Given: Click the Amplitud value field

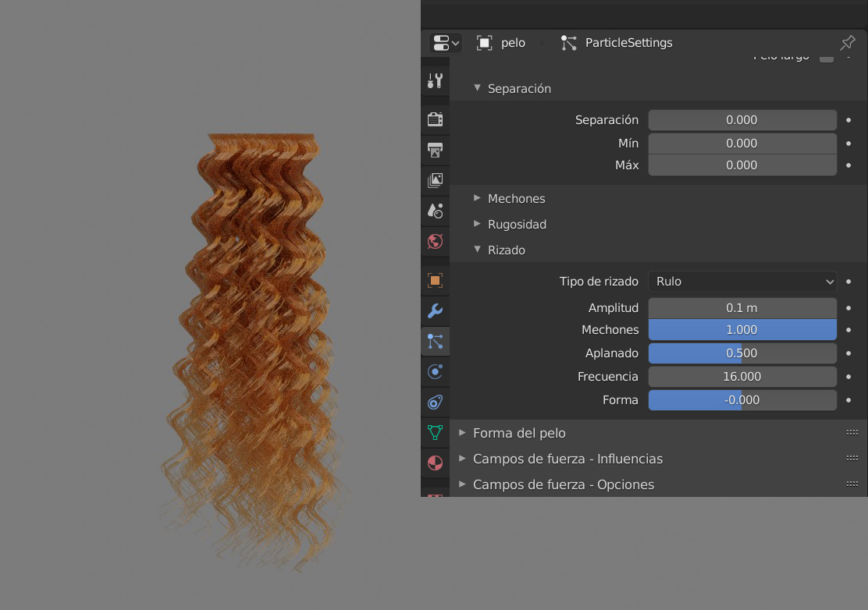Looking at the screenshot, I should pyautogui.click(x=742, y=308).
